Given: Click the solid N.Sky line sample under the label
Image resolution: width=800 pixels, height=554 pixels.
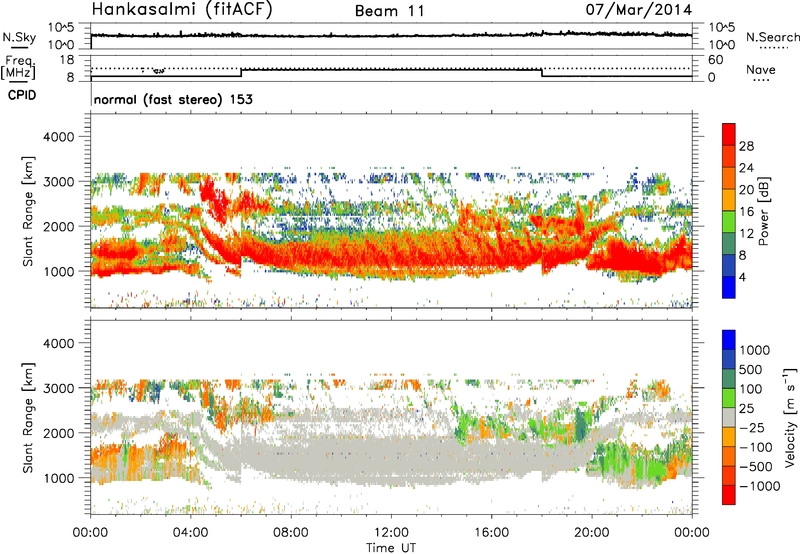Looking at the screenshot, I should point(19,47).
